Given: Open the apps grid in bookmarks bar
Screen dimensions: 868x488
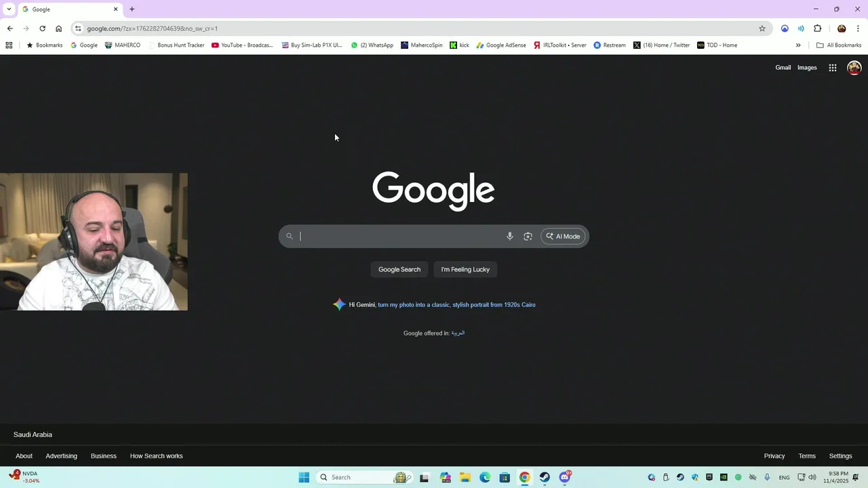Looking at the screenshot, I should 9,45.
